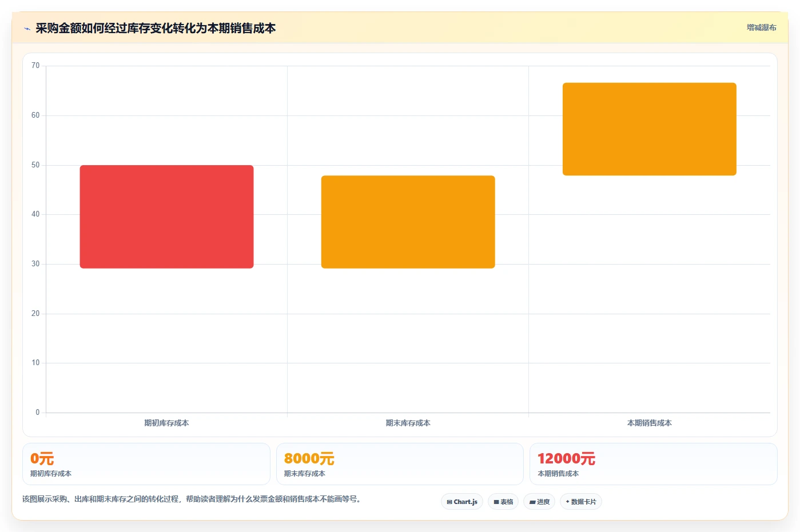Click the 本期销售成本 x-axis label
The image size is (800, 532).
[649, 423]
